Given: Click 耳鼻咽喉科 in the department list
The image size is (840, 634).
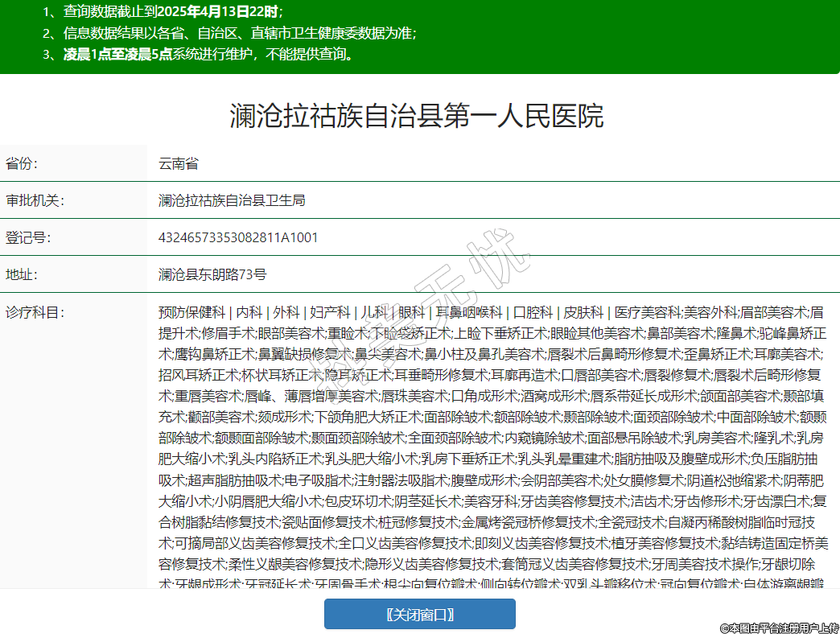Looking at the screenshot, I should [x=469, y=312].
